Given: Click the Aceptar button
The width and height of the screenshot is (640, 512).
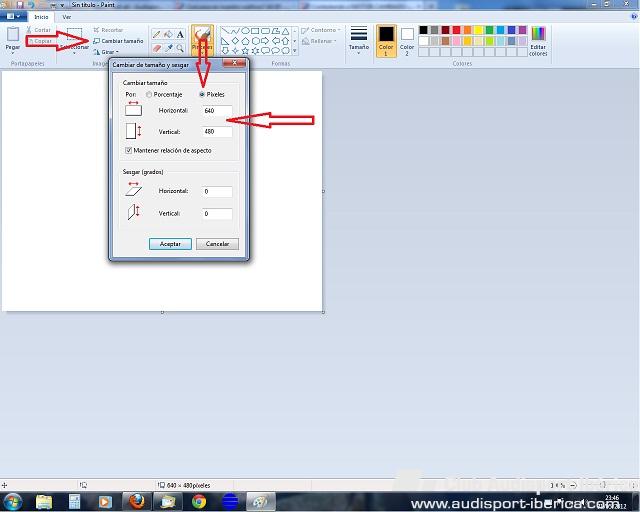Looking at the screenshot, I should pos(170,244).
